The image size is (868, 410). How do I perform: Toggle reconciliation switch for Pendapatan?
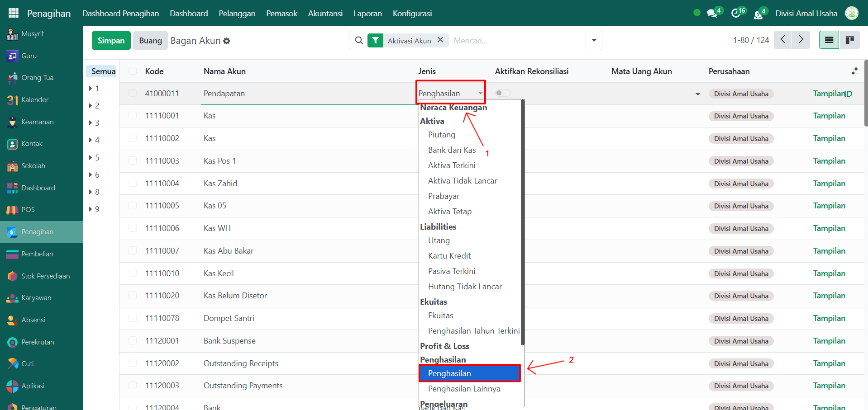pyautogui.click(x=503, y=93)
